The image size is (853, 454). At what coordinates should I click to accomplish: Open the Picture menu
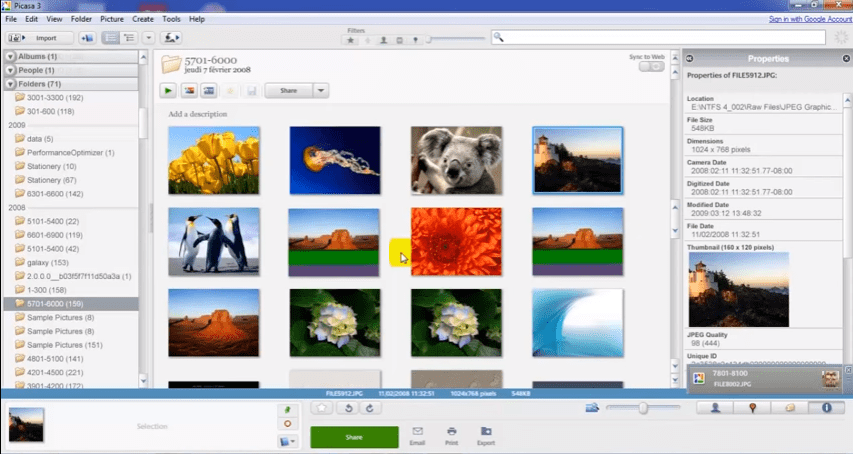pyautogui.click(x=112, y=19)
